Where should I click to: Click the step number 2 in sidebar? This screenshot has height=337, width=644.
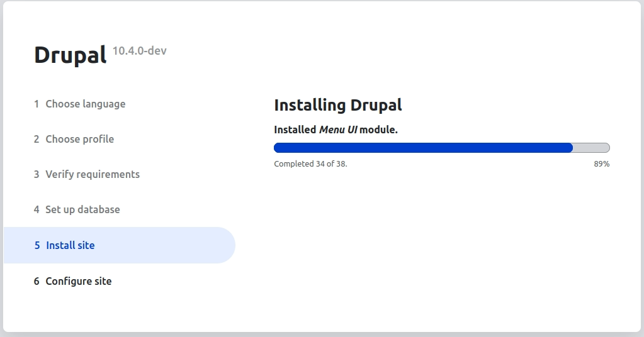point(37,140)
